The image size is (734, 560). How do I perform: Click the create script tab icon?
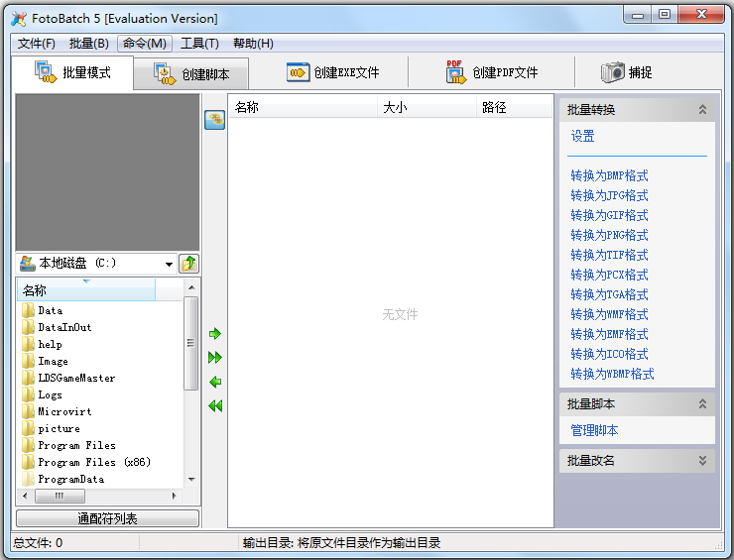click(x=165, y=74)
